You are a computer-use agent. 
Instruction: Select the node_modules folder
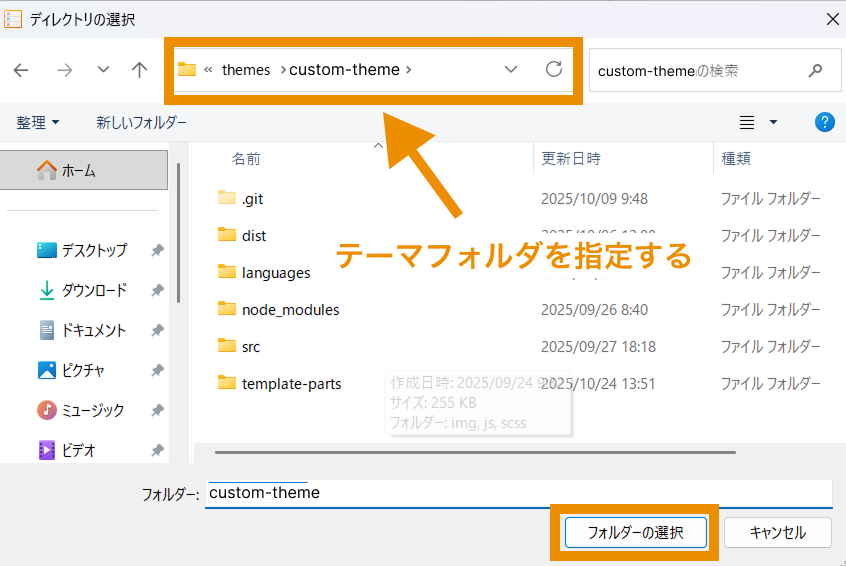pyautogui.click(x=290, y=310)
